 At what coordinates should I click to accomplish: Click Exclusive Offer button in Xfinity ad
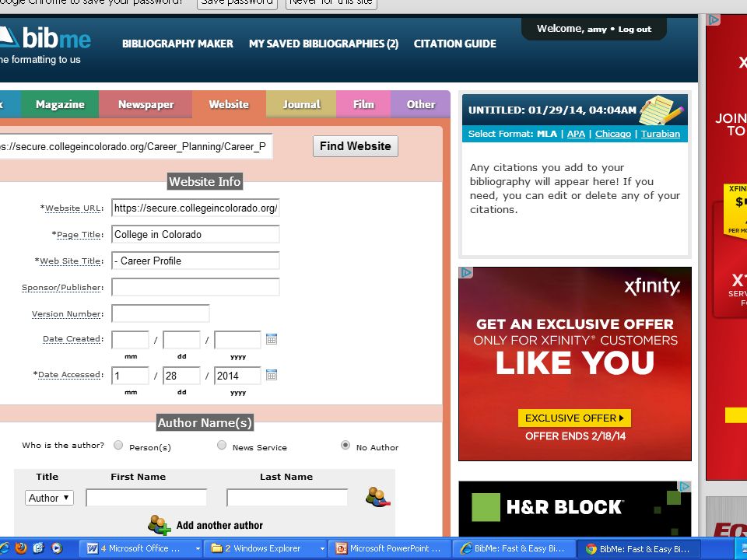574,418
